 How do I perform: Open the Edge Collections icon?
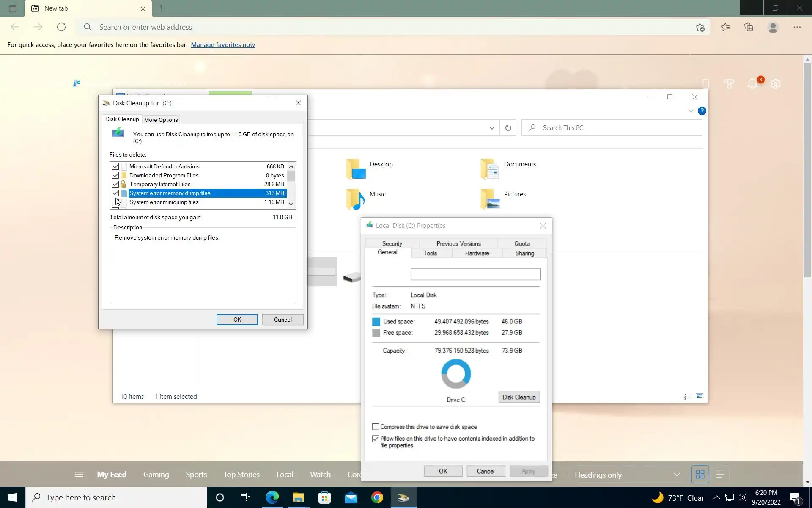pyautogui.click(x=749, y=27)
